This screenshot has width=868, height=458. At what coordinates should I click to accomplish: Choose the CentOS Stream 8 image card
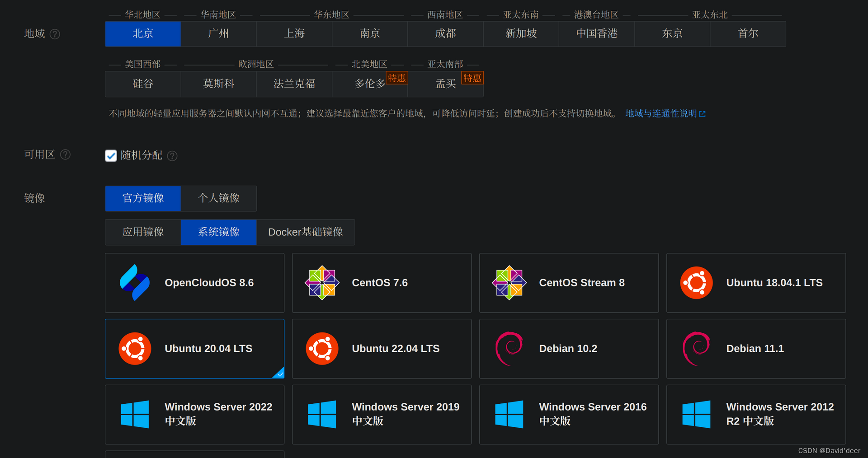tap(569, 283)
